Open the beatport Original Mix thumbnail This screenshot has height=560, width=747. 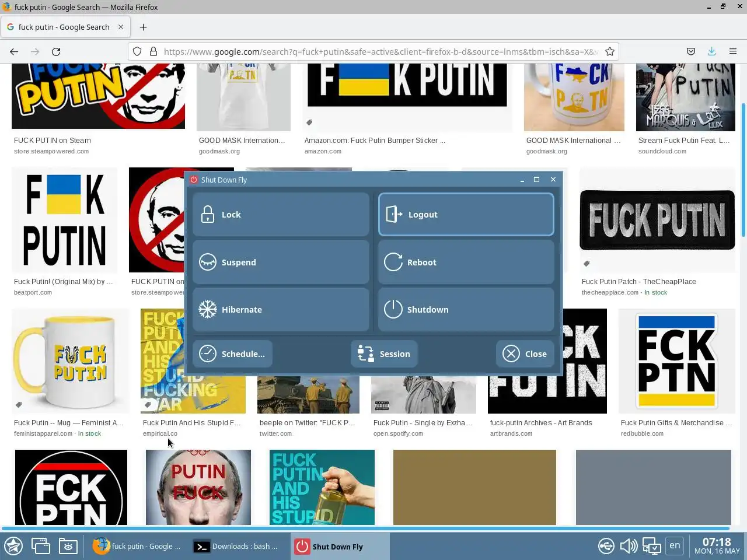pyautogui.click(x=64, y=220)
